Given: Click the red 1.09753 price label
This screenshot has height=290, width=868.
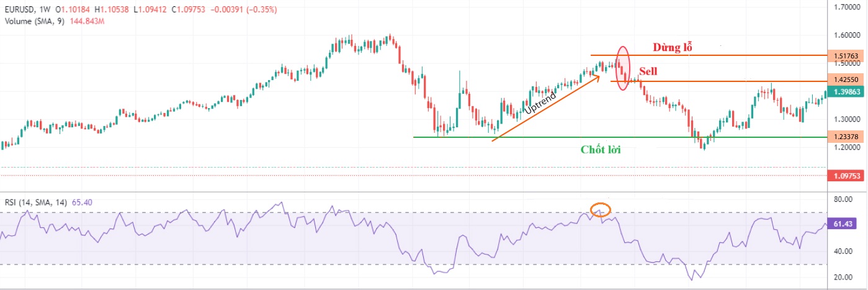Looking at the screenshot, I should pos(846,176).
